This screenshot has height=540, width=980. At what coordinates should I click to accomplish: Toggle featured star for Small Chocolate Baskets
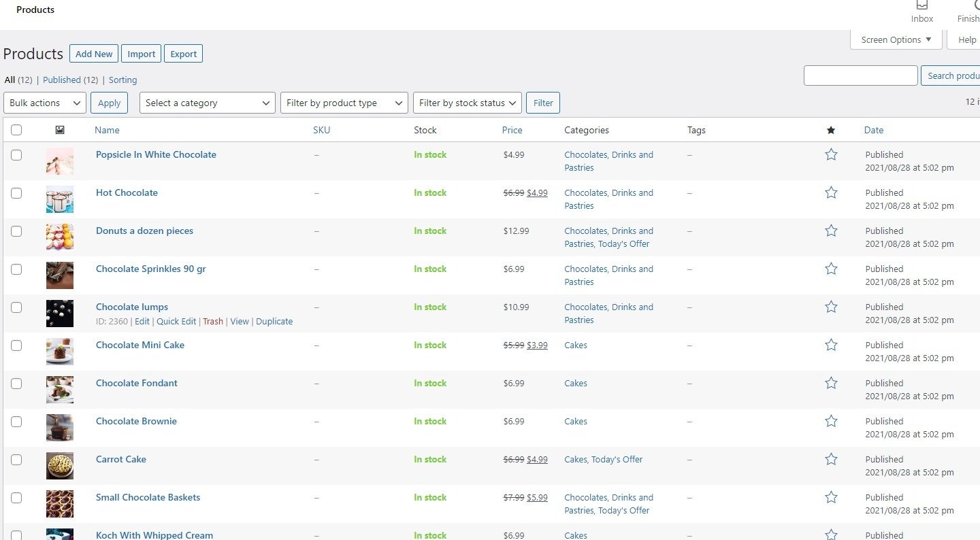tap(831, 497)
